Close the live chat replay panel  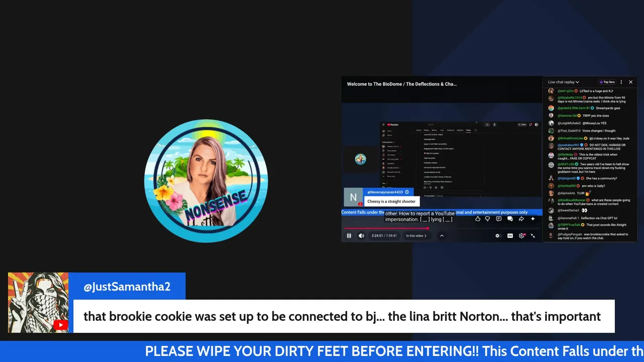tap(630, 82)
